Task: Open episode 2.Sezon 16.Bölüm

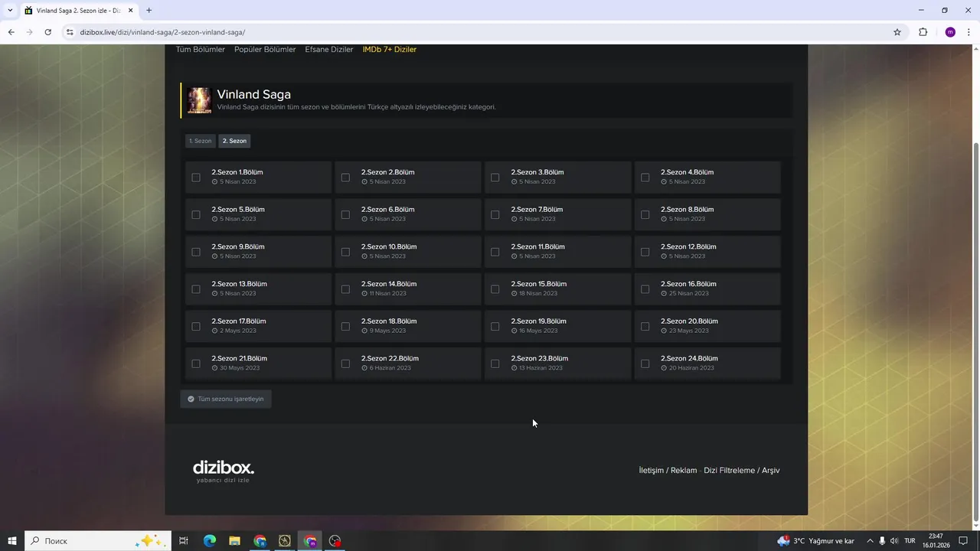Action: tap(688, 284)
